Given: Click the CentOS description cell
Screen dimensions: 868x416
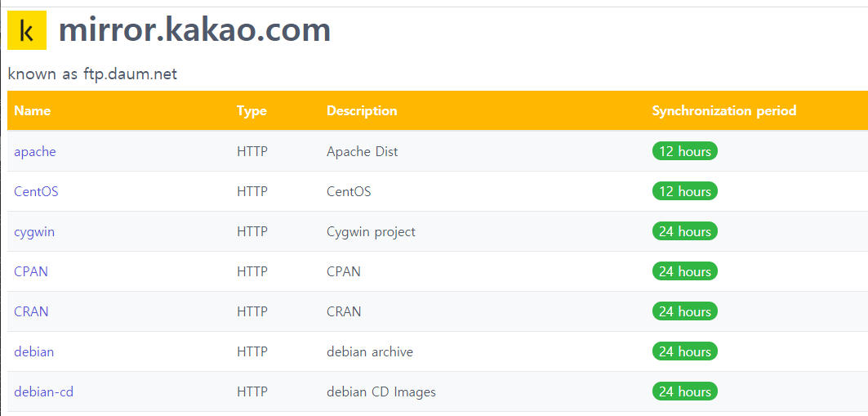Looking at the screenshot, I should coord(349,192).
